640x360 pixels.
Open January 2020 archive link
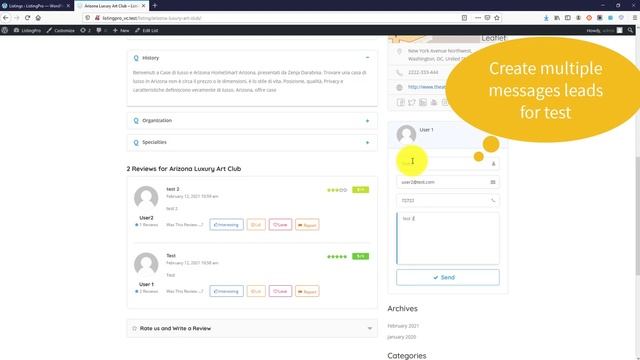point(402,337)
